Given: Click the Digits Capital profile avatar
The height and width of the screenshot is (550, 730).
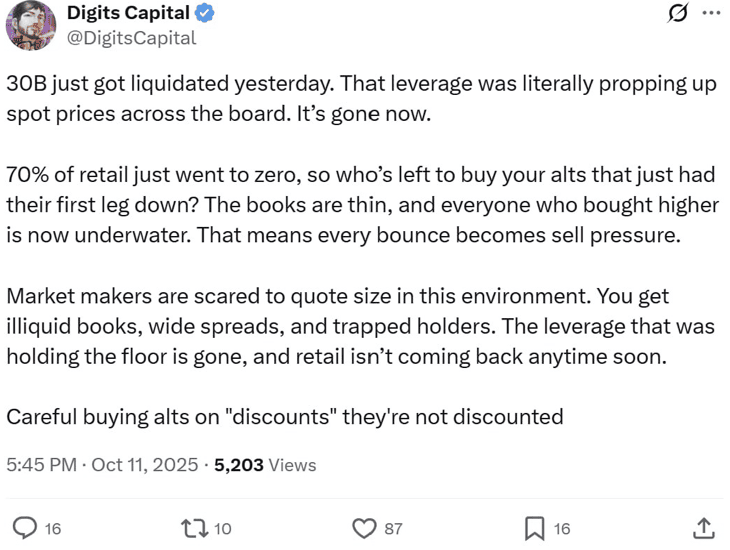Looking at the screenshot, I should (x=31, y=25).
